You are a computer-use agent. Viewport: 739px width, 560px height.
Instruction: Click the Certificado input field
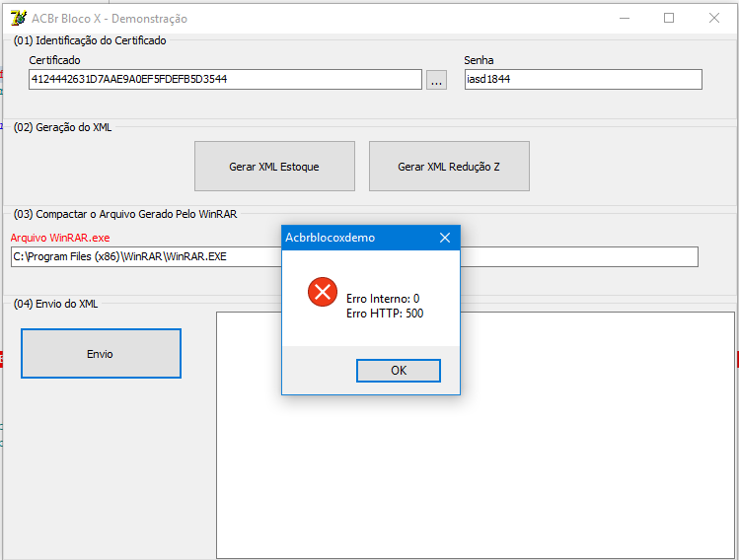(x=225, y=79)
